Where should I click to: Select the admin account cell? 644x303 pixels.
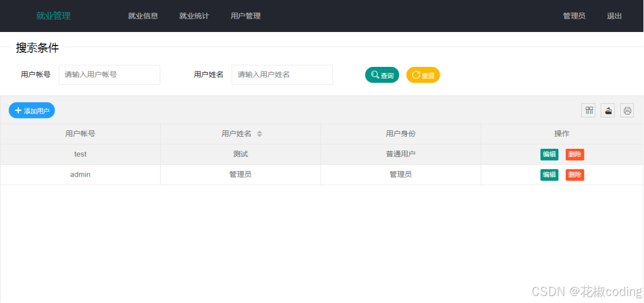tap(80, 174)
